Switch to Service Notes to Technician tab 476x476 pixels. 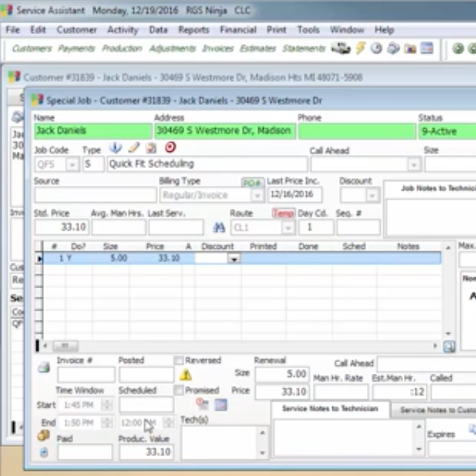[x=330, y=409]
